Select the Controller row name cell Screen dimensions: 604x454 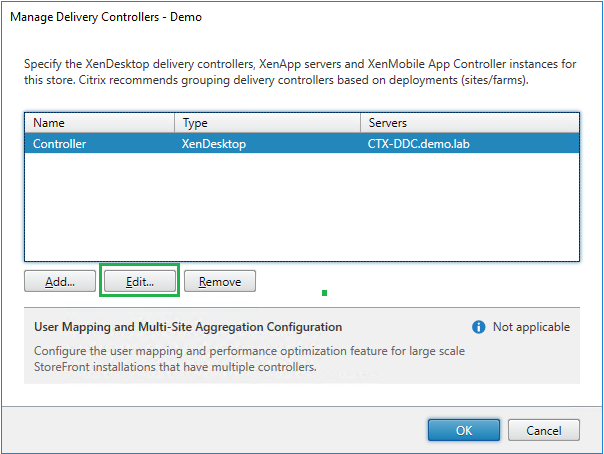60,143
